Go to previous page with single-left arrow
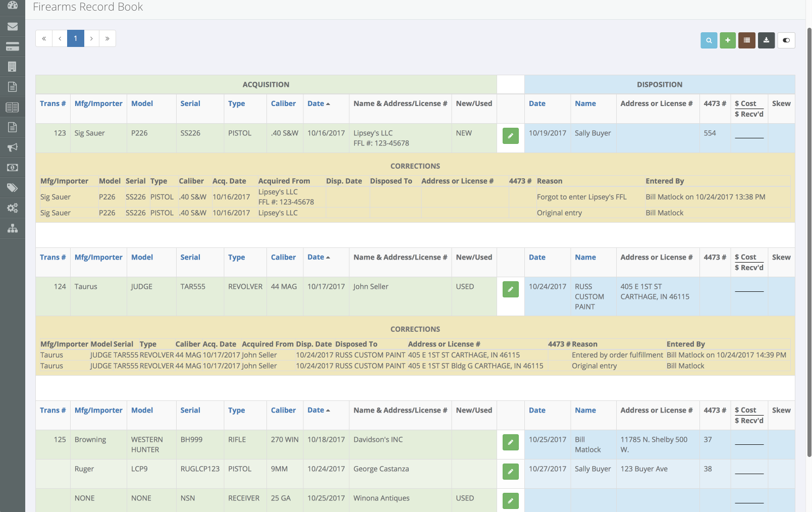Viewport: 812px width, 512px height. pos(60,38)
